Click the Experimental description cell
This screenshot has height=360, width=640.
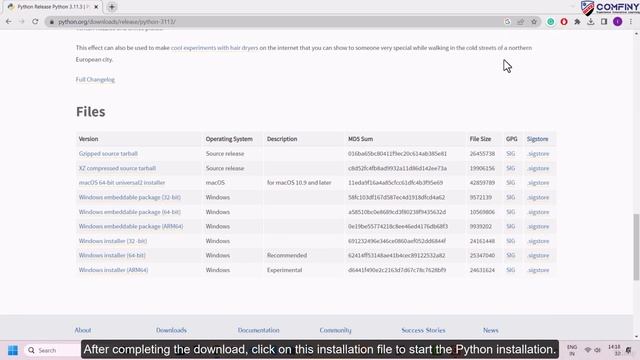click(284, 270)
